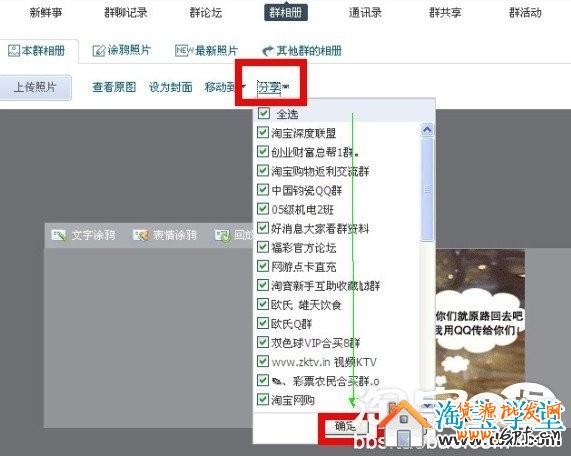Click the NEW 最新照片 icon
The height and width of the screenshot is (456, 571).
pyautogui.click(x=184, y=50)
